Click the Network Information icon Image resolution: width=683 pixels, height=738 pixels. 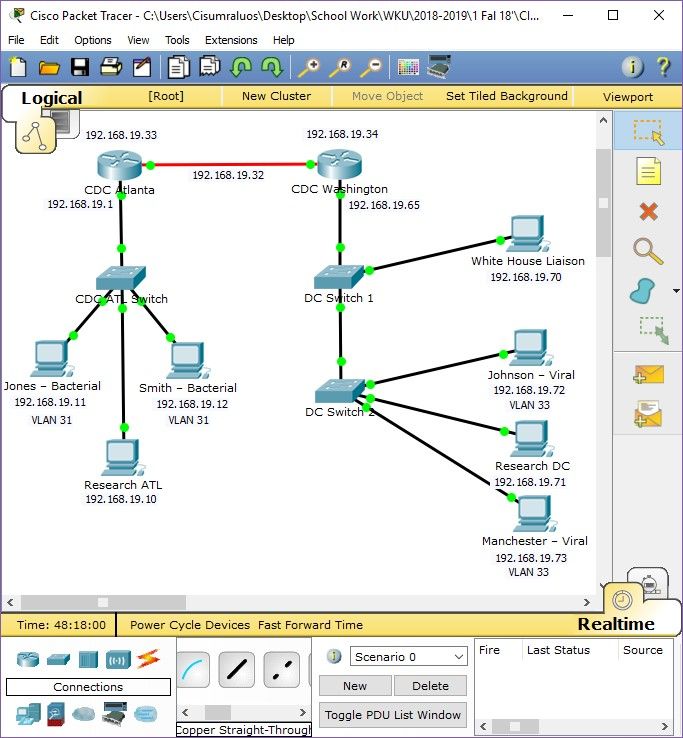(x=632, y=67)
